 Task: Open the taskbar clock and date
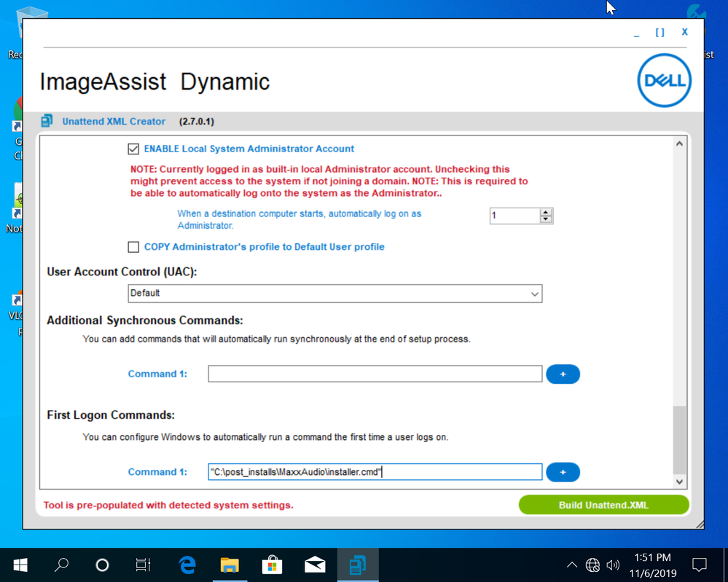(x=653, y=565)
